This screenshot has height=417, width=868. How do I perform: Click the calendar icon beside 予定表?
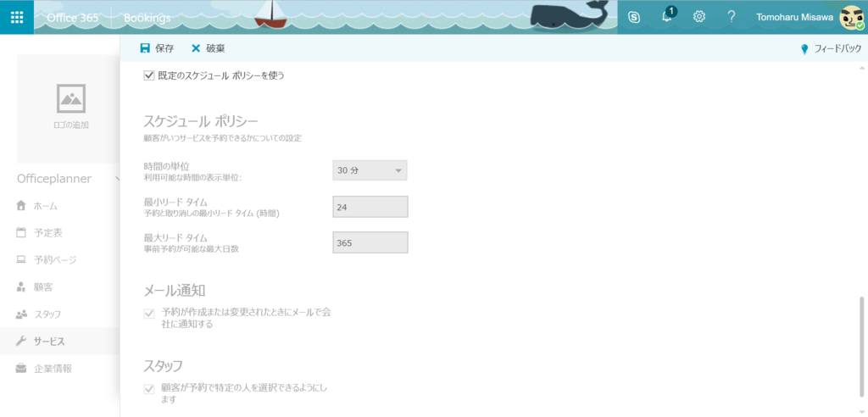pos(21,232)
